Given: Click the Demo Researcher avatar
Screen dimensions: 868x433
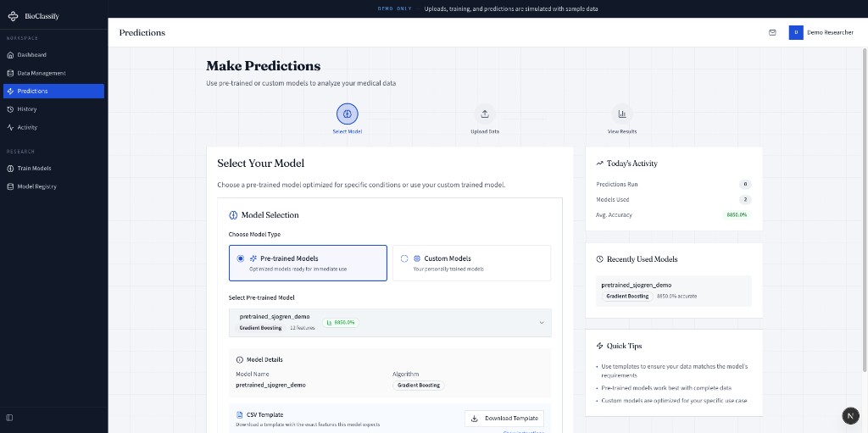Looking at the screenshot, I should tap(795, 33).
